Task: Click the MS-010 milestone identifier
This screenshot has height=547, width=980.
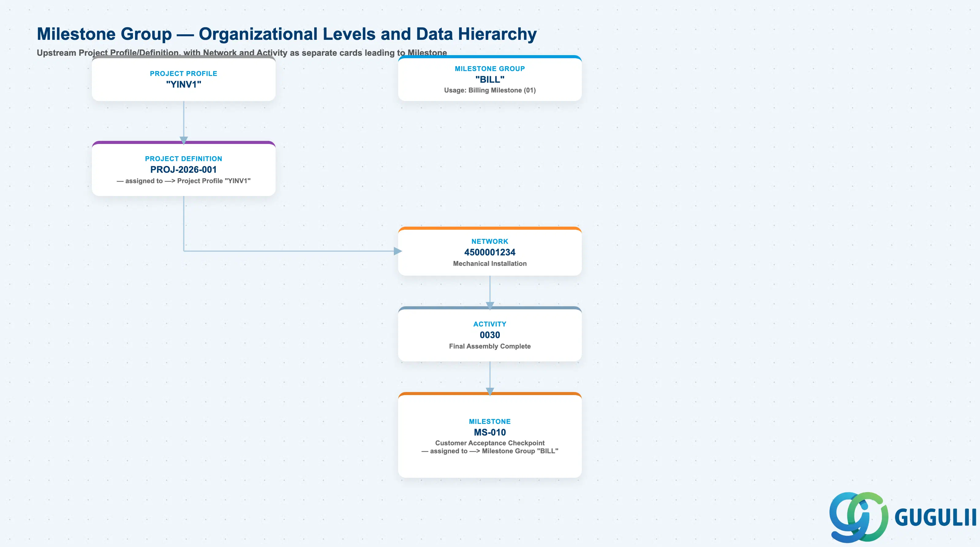Action: click(x=490, y=432)
